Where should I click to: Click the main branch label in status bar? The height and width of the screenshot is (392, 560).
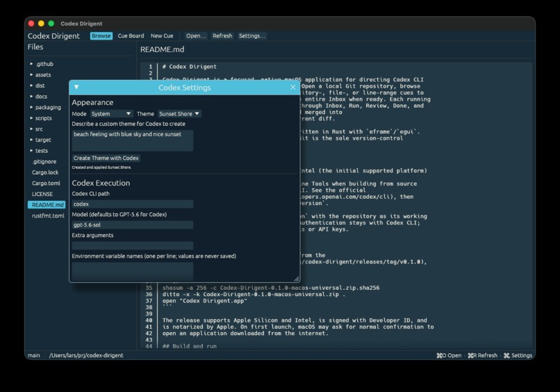[x=34, y=355]
